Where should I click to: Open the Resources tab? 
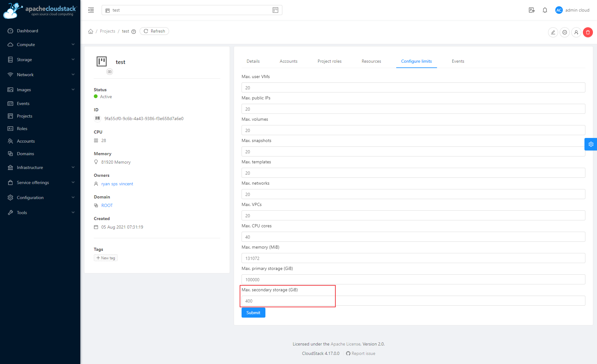371,61
